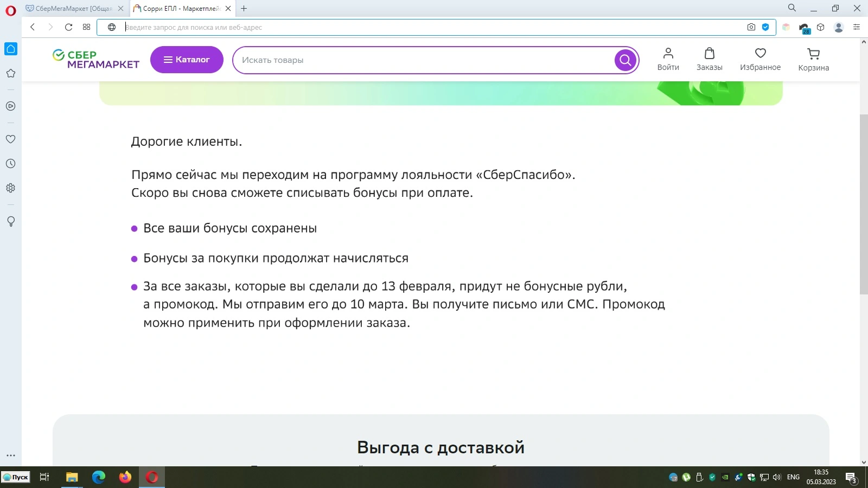Screen dimensions: 868x488
Task: Close the СберМегаМаркет tab
Action: 121,9
